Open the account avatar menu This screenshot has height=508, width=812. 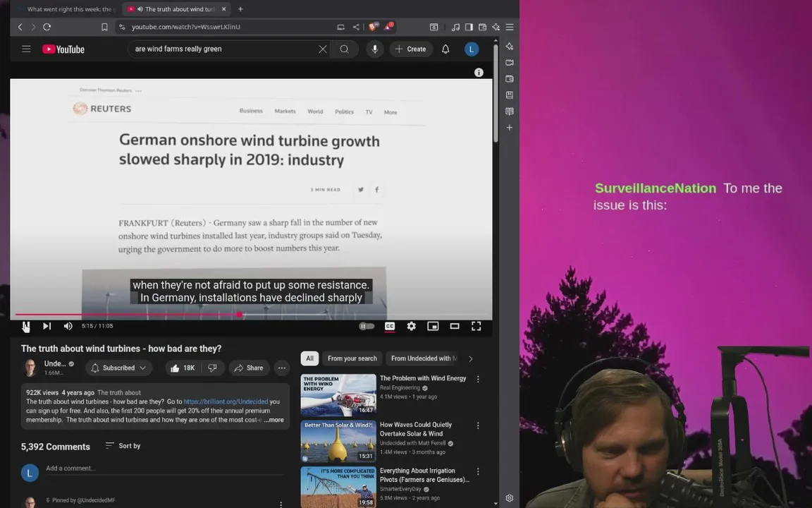(472, 49)
